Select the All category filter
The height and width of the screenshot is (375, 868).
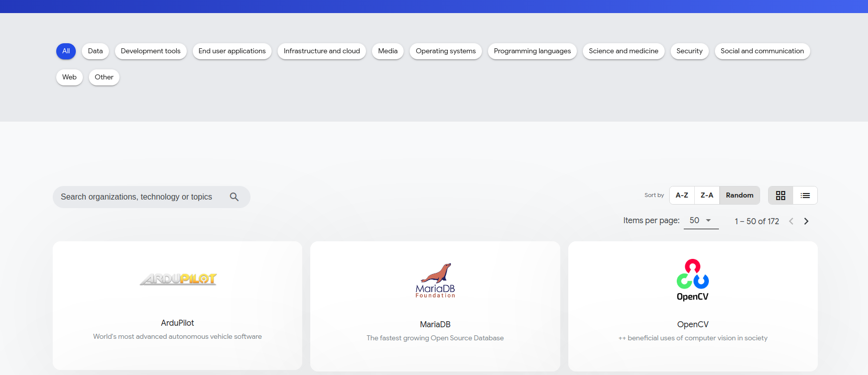coord(66,51)
